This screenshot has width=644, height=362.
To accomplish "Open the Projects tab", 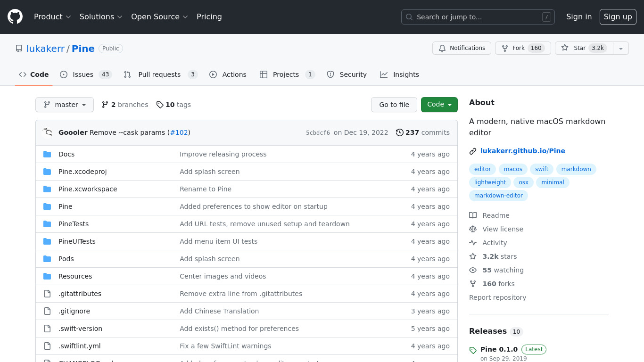I will pyautogui.click(x=287, y=74).
